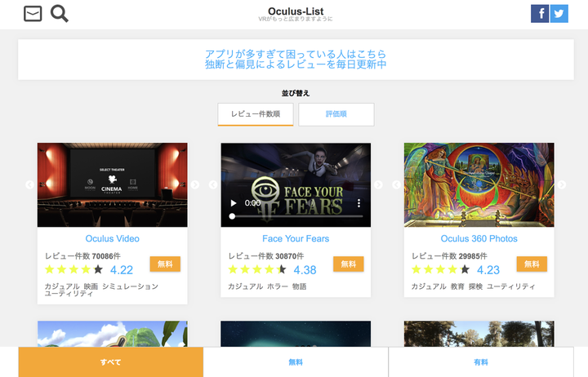588x377 pixels.
Task: Click the star rating on Oculus Video
Action: (x=73, y=269)
